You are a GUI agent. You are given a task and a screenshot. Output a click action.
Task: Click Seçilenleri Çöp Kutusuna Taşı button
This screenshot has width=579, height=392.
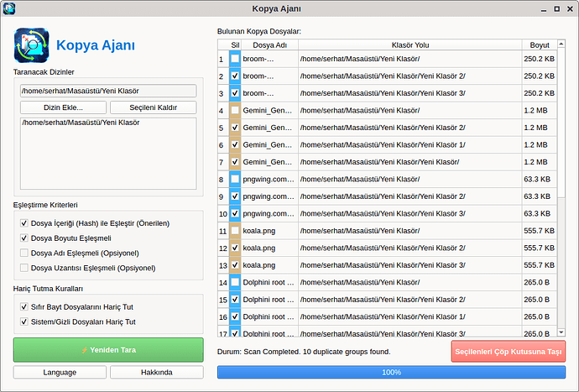(x=508, y=351)
